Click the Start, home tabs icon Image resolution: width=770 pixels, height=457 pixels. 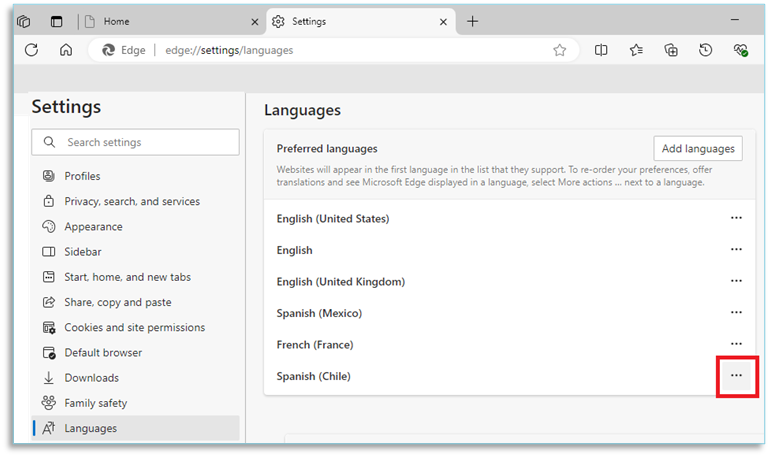49,277
